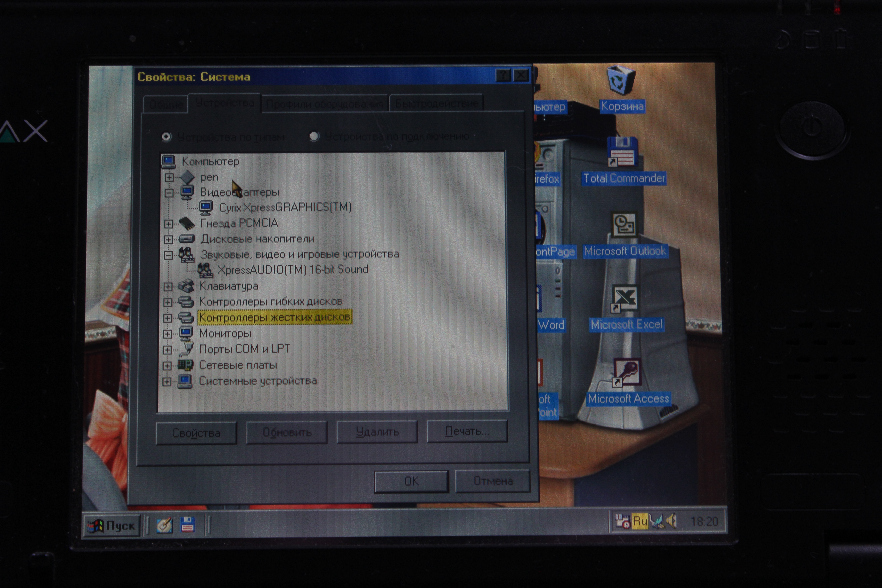882x588 pixels.
Task: Select Устройства по типам radio button
Action: pyautogui.click(x=167, y=137)
